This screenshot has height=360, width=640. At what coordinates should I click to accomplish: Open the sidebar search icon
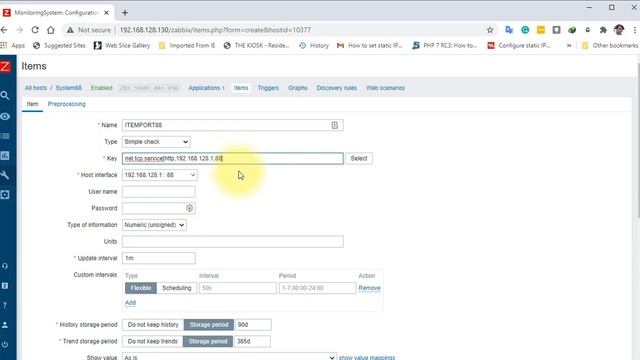point(5,96)
